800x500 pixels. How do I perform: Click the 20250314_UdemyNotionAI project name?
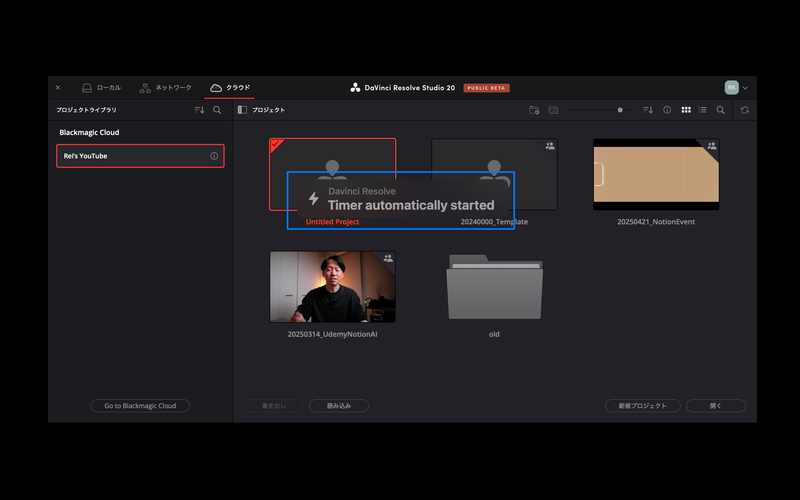click(x=333, y=334)
